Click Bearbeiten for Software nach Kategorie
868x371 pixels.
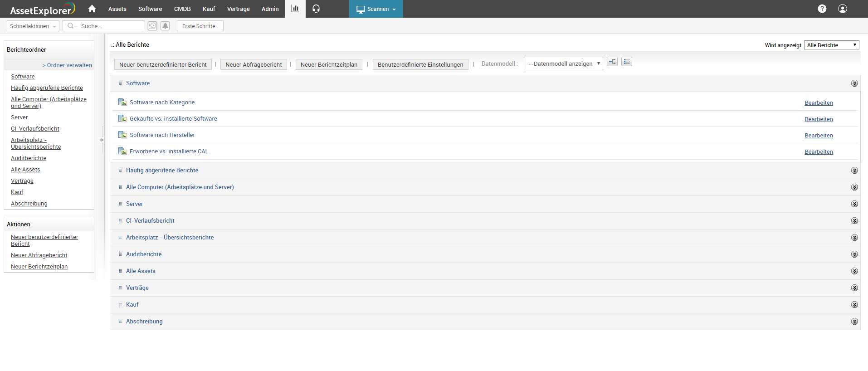819,103
